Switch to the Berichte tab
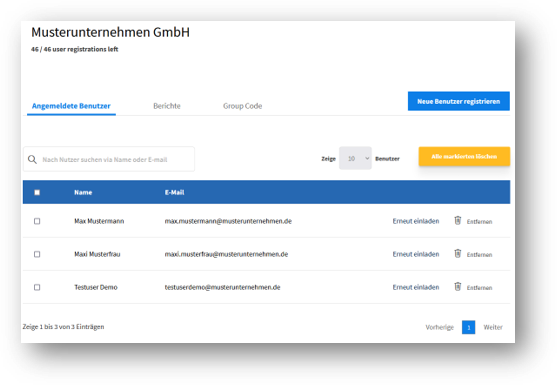Viewport: 557px width, 385px height. pos(167,106)
